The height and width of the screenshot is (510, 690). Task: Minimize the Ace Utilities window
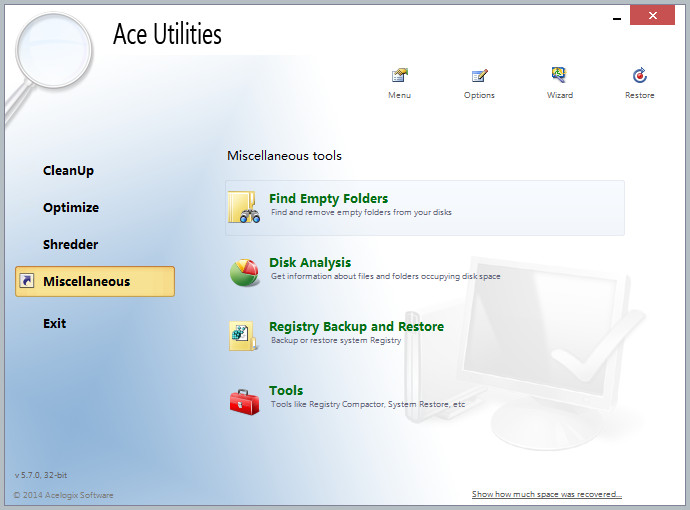point(617,18)
